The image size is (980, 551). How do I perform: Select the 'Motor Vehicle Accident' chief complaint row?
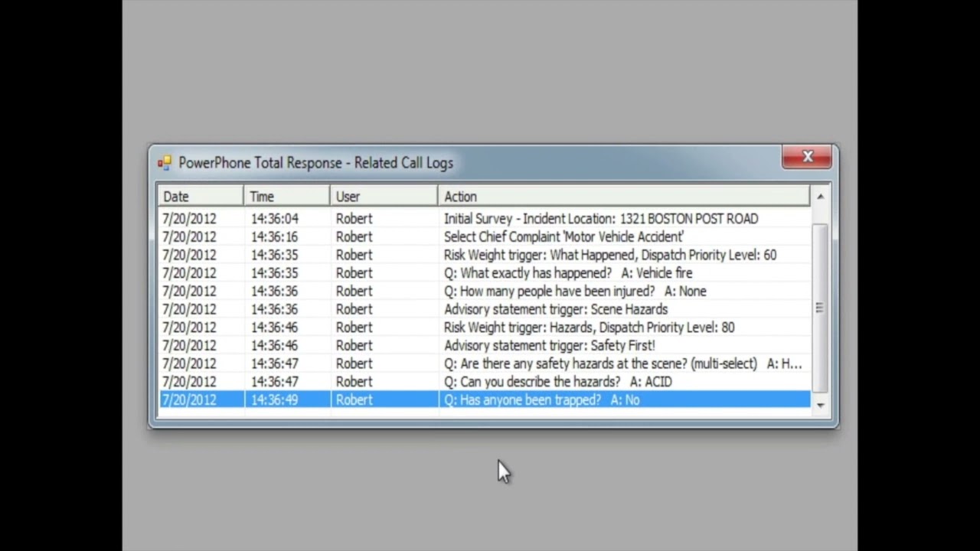click(484, 237)
